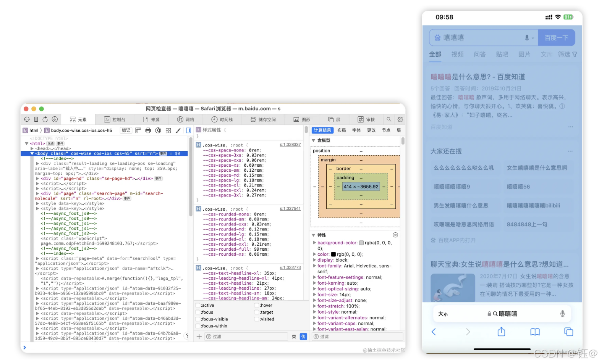Check the :active pseudo-class box
Image resolution: width=599 pixels, height=364 pixels.
[x=198, y=305]
